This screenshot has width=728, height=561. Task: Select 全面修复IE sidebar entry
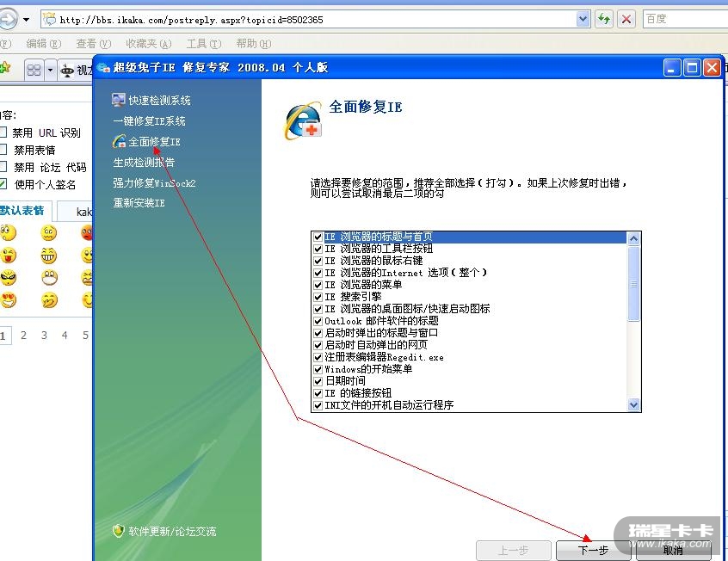[x=146, y=141]
